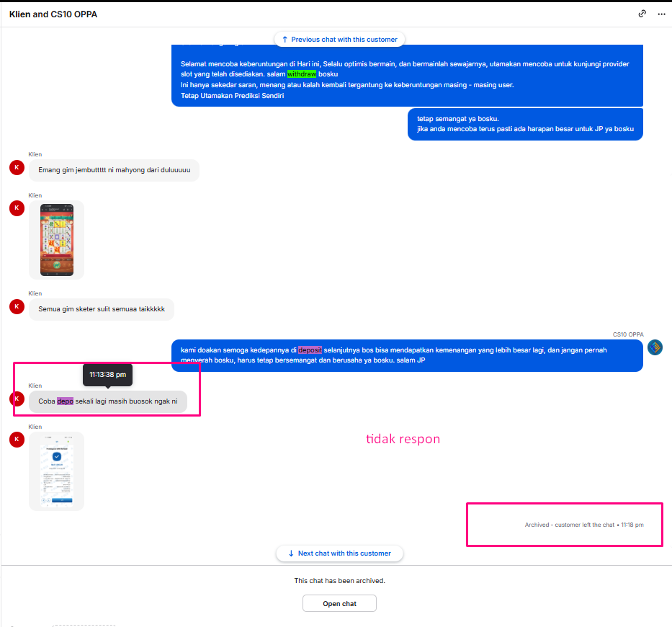Click Klien avatar beside receipt screenshot
The image size is (672, 627).
click(17, 439)
